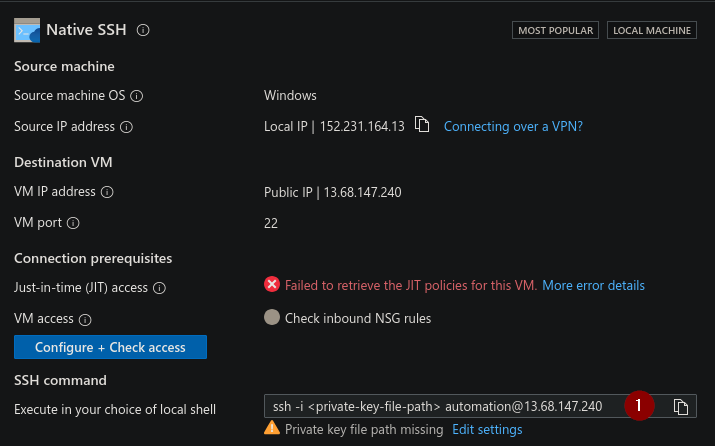Click the Check inbound NSG rules text

click(358, 318)
